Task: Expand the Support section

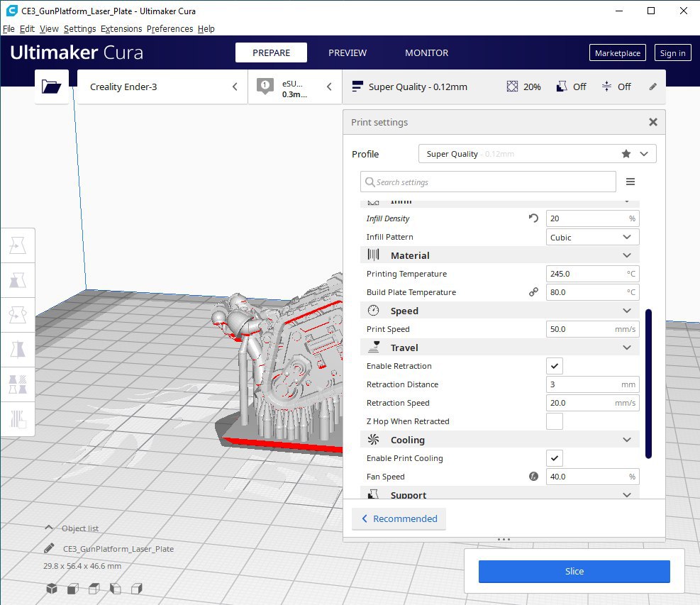Action: click(499, 493)
